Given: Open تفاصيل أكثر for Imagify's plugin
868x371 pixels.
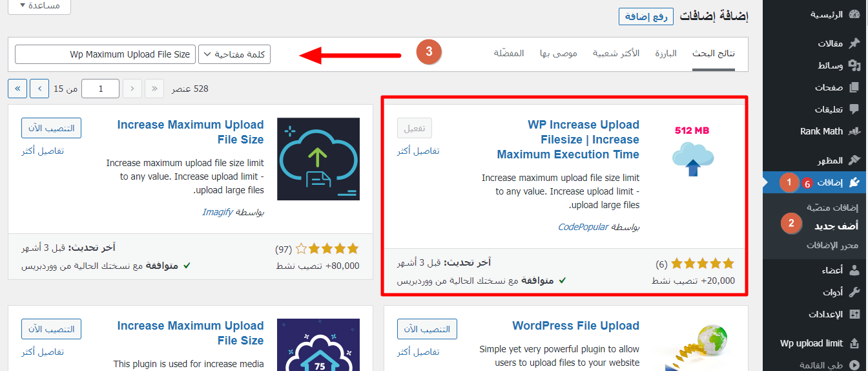Looking at the screenshot, I should (42, 151).
